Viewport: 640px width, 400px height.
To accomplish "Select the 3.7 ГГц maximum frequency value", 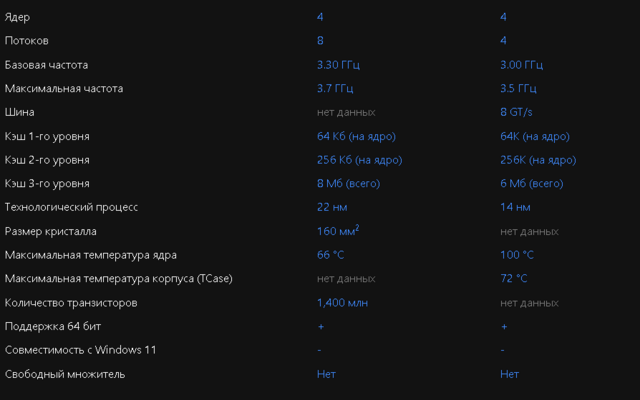I will tap(334, 89).
